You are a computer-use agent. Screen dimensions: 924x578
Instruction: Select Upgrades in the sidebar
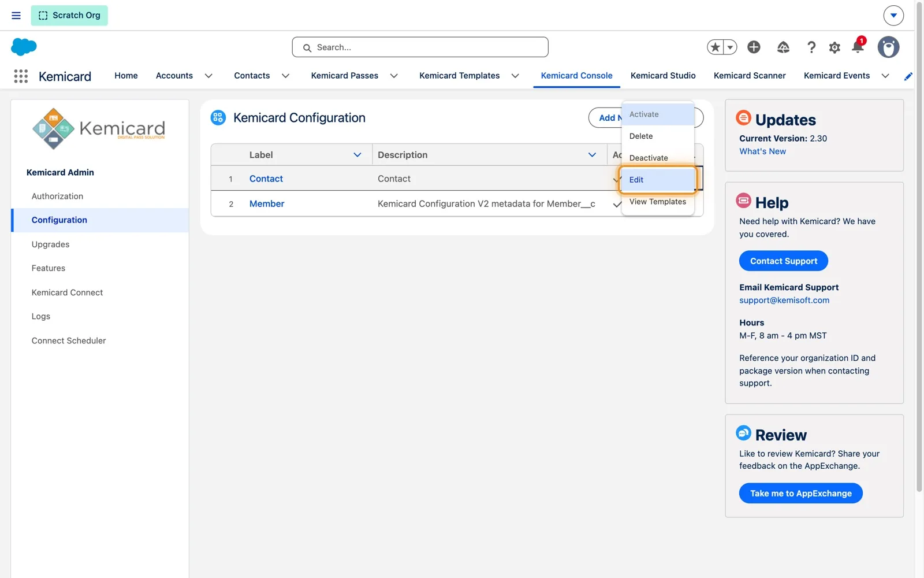(100, 244)
